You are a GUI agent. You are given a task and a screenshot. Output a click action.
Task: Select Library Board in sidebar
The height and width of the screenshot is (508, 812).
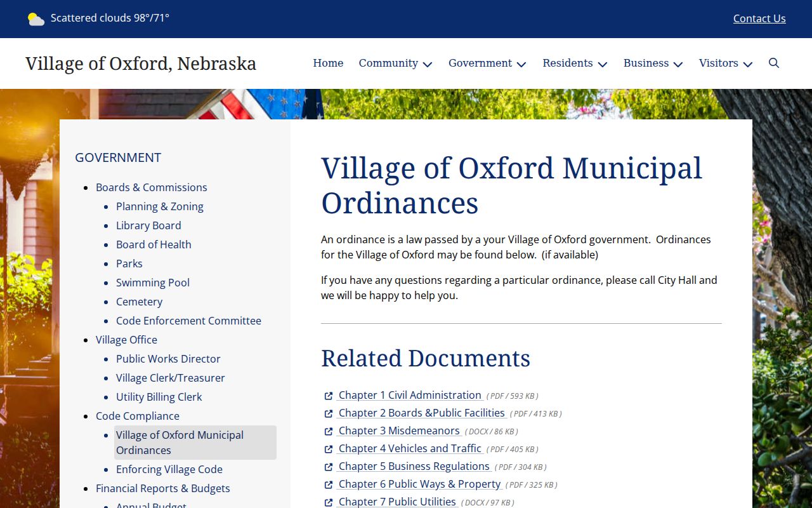[148, 225]
